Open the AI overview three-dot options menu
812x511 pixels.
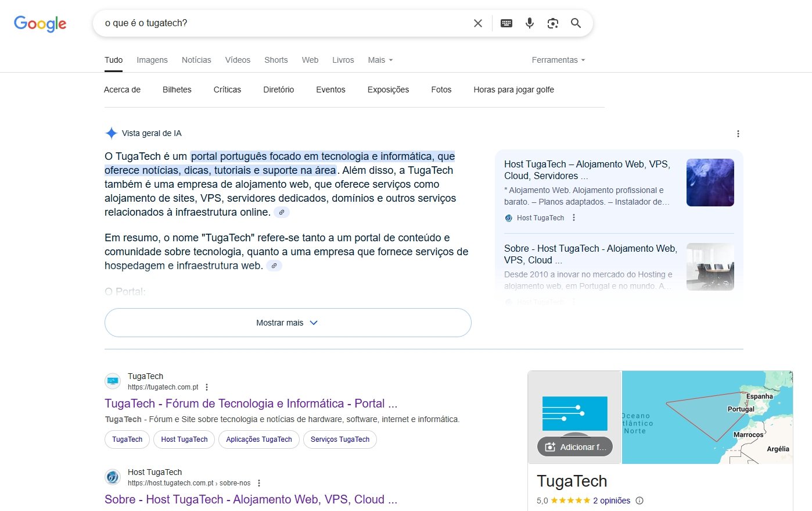pos(738,134)
